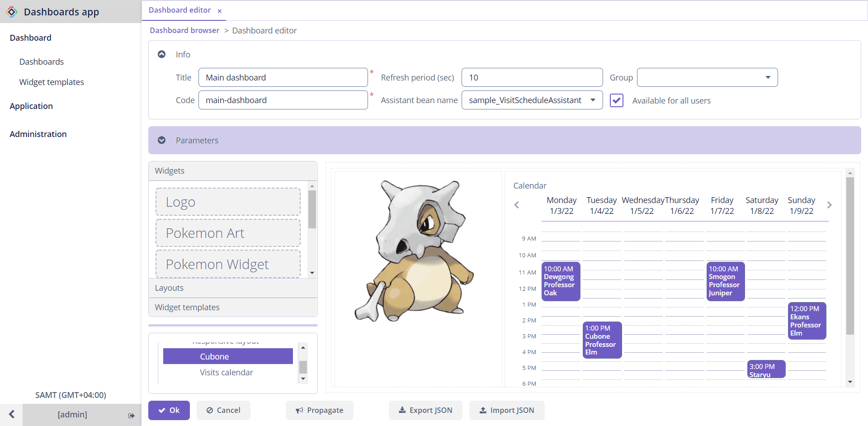Collapse the Info section arrow
The height and width of the screenshot is (426, 868).
pyautogui.click(x=161, y=54)
